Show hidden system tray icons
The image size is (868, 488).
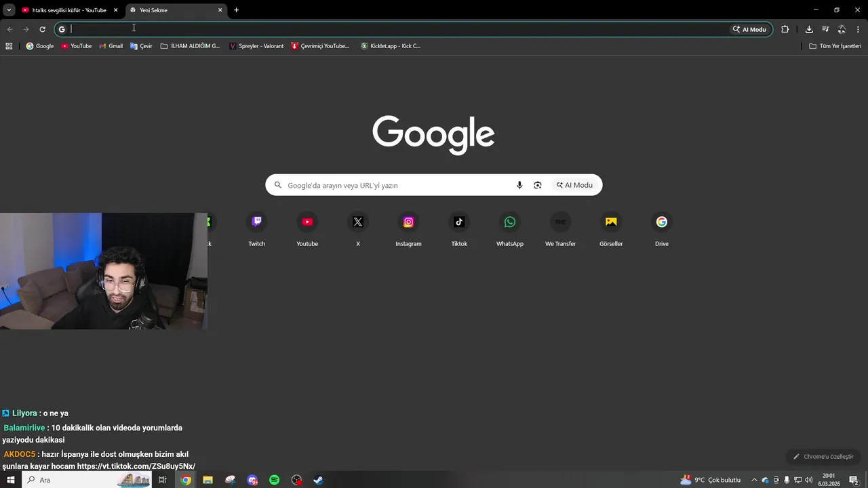coord(754,480)
